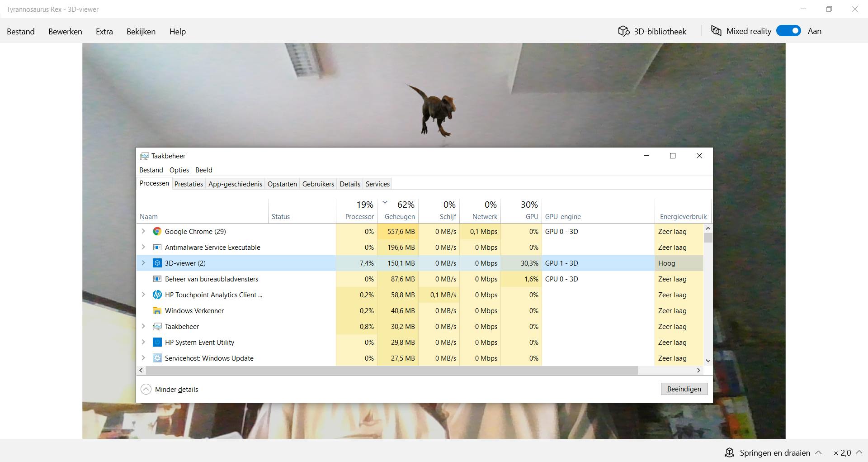Collapse details with Minder details arrow icon
This screenshot has height=462, width=868.
(146, 389)
